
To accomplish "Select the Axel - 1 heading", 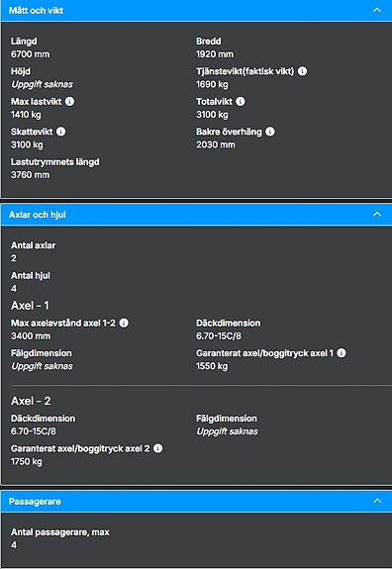I will 30,306.
